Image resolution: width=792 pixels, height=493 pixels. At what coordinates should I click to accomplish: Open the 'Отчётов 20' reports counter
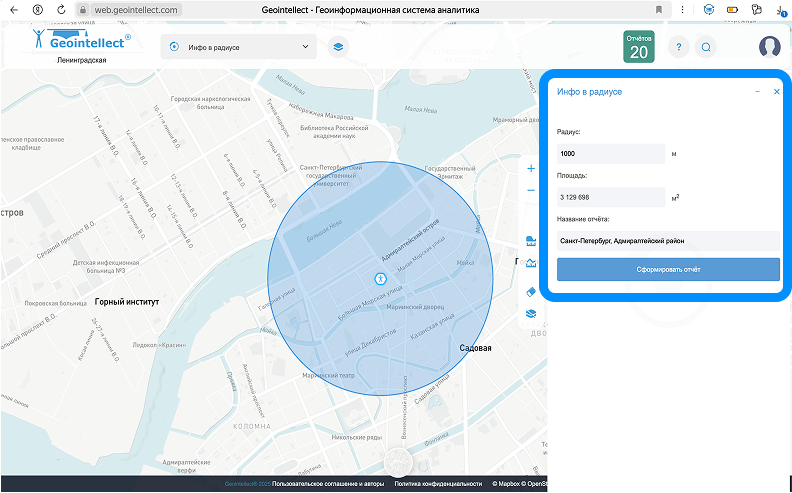[638, 47]
